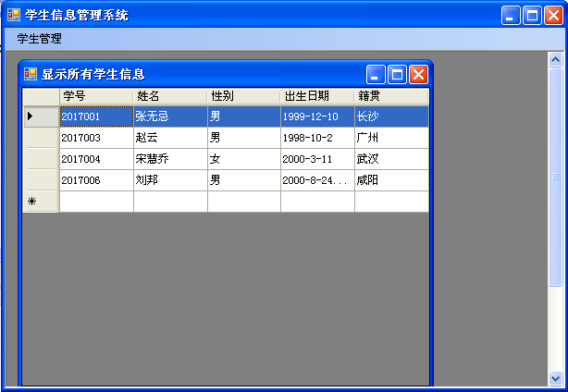Click the 显示所有学生信息 window icon
This screenshot has height=392, width=568.
(31, 75)
